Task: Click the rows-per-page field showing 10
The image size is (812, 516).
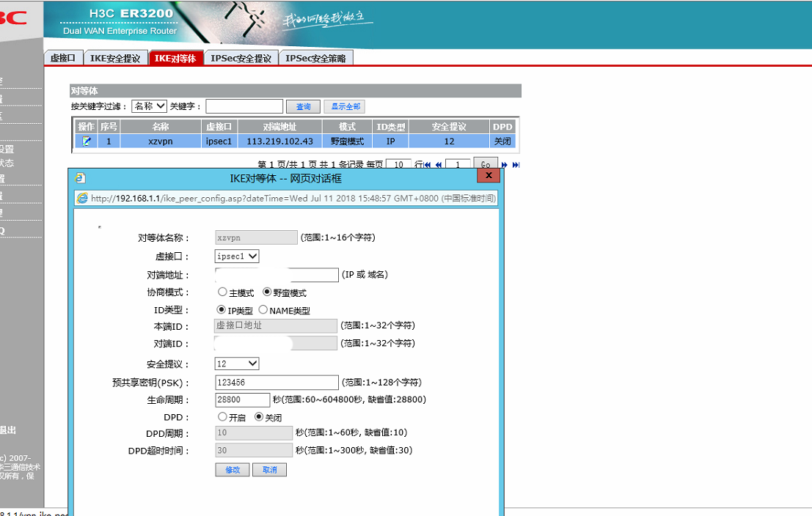Action: (x=399, y=165)
